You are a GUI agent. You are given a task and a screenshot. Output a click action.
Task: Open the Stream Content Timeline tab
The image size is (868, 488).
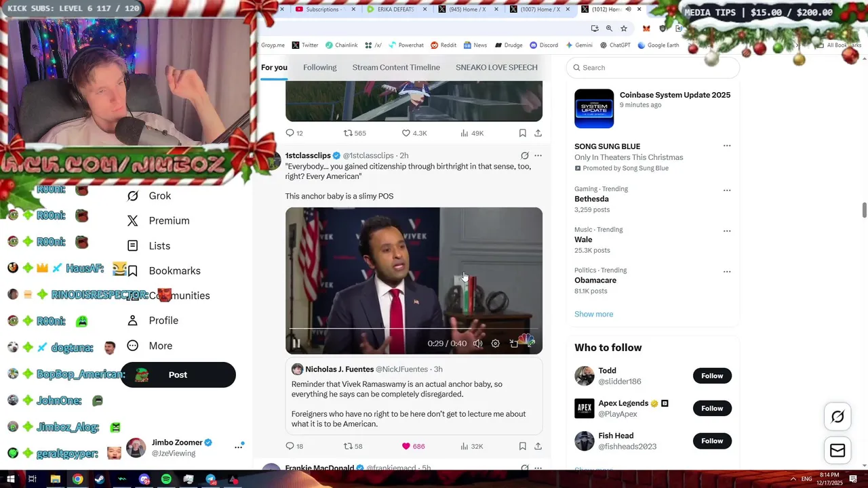coord(396,68)
